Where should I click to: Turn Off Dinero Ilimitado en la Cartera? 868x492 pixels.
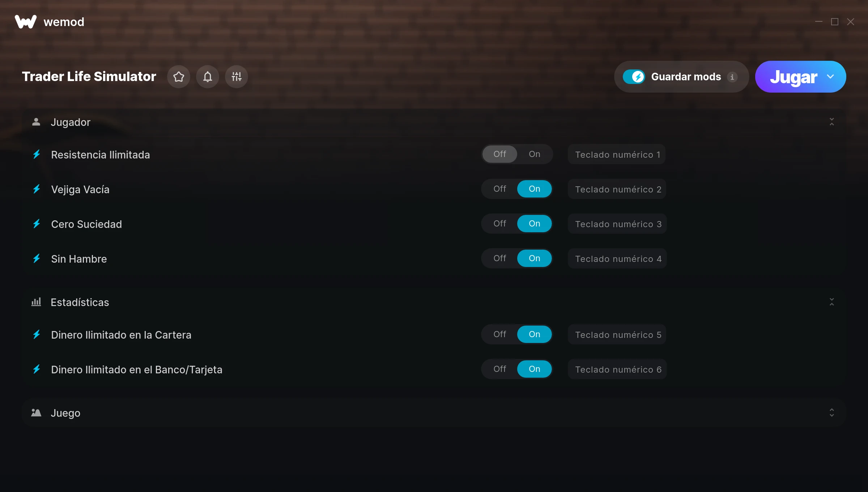(500, 334)
